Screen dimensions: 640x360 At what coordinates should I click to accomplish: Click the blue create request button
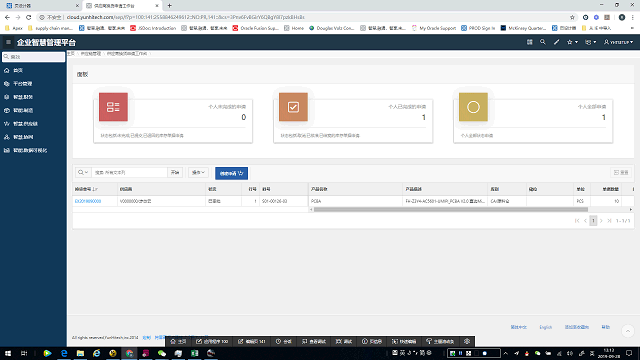click(x=231, y=173)
